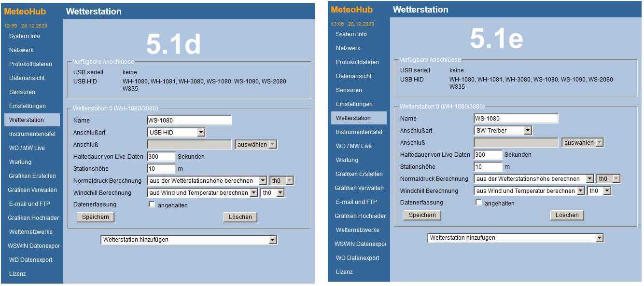
Task: Open the Anschlußart dropdown showing SW-Treiber
Action: point(503,130)
